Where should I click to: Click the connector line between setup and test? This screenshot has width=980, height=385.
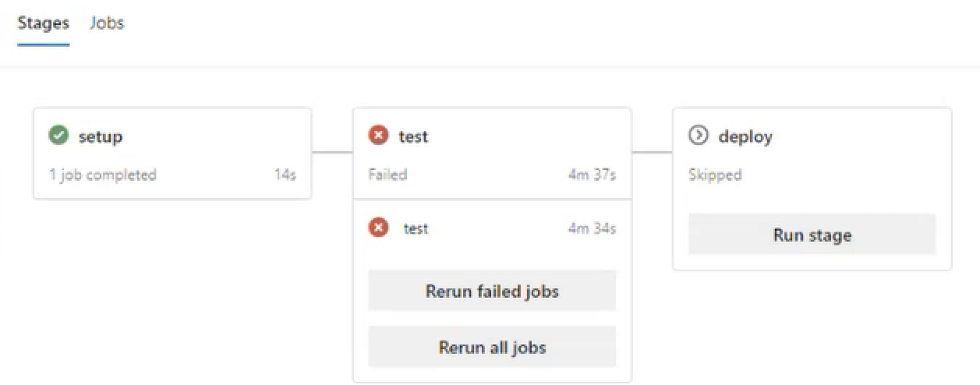332,152
